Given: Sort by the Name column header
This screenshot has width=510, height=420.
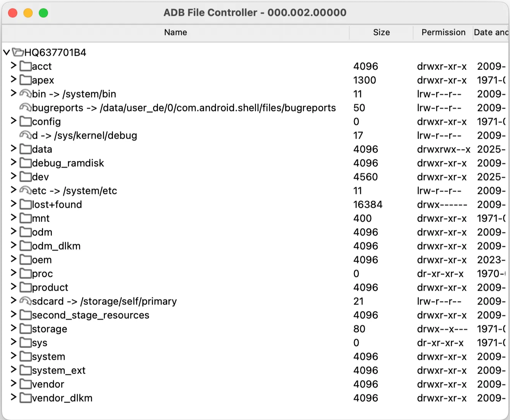Looking at the screenshot, I should (x=175, y=33).
